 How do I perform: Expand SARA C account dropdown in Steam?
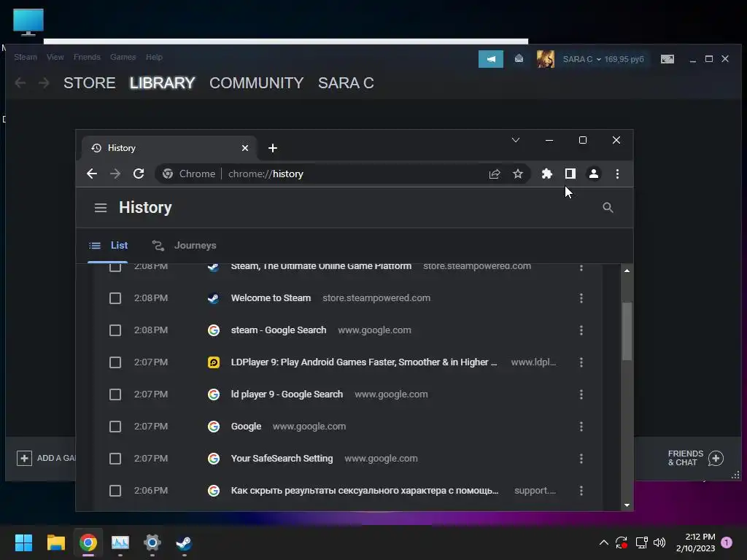[x=581, y=59]
